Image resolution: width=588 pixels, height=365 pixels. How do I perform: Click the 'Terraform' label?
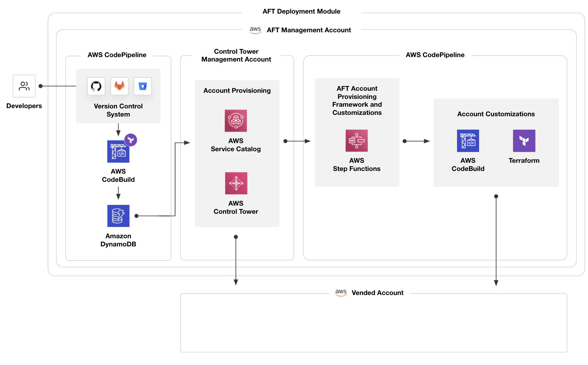(524, 160)
